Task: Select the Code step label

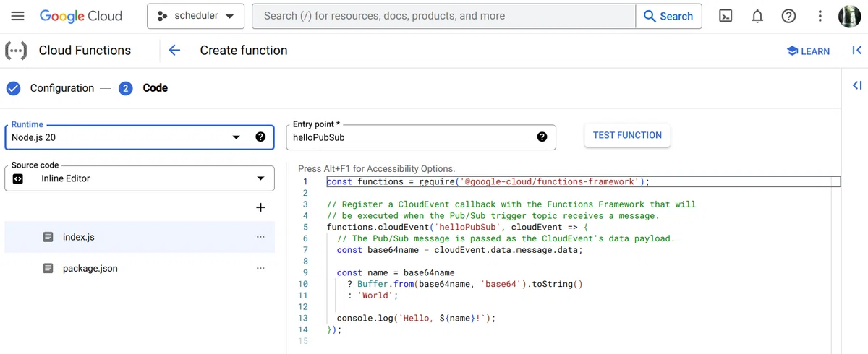Action: click(x=156, y=88)
